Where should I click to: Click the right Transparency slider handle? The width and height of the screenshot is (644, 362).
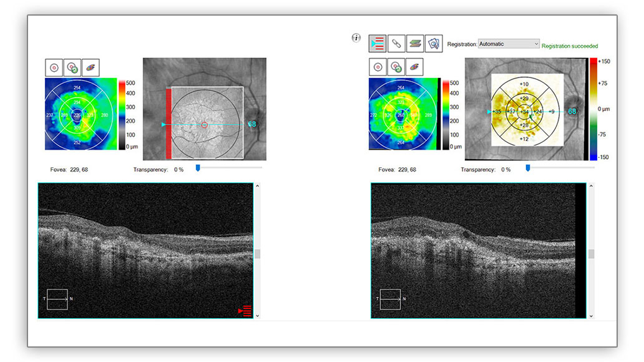[527, 167]
